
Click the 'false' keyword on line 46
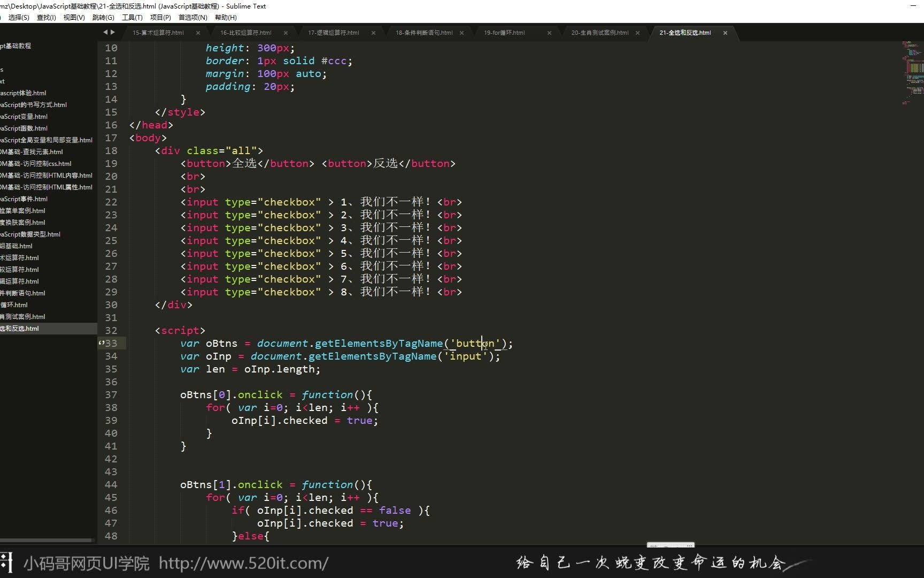[x=395, y=510]
